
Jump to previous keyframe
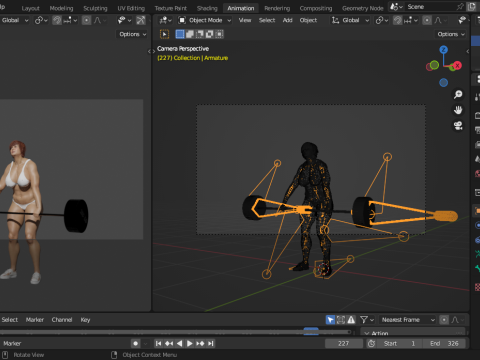tap(169, 343)
